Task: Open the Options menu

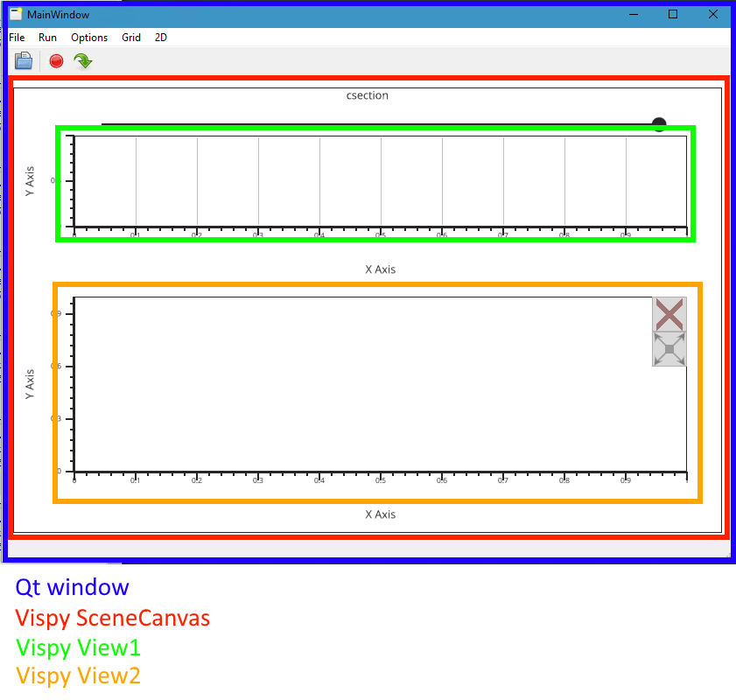Action: click(x=88, y=38)
